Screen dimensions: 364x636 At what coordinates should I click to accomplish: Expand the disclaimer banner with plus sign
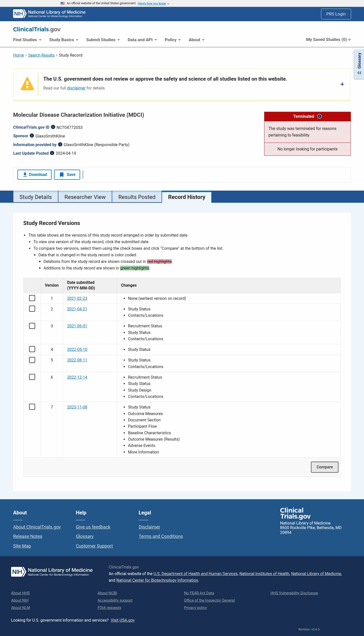point(342,84)
